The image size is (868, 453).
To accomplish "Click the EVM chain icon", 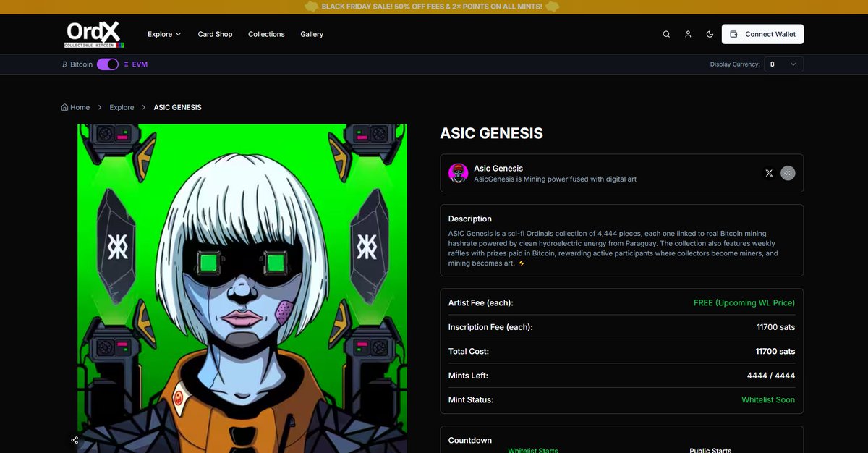I will pos(126,64).
